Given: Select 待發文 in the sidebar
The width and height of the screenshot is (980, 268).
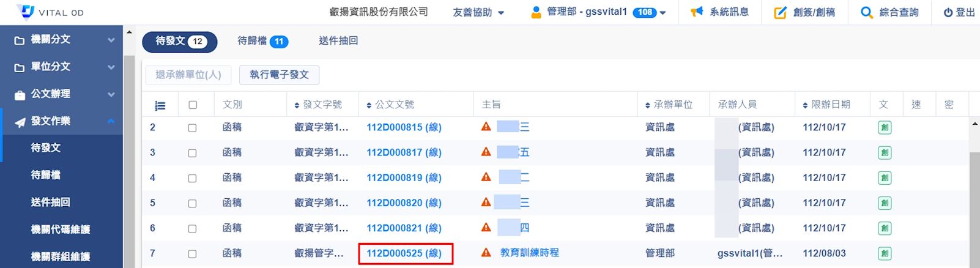Looking at the screenshot, I should pyautogui.click(x=46, y=147).
